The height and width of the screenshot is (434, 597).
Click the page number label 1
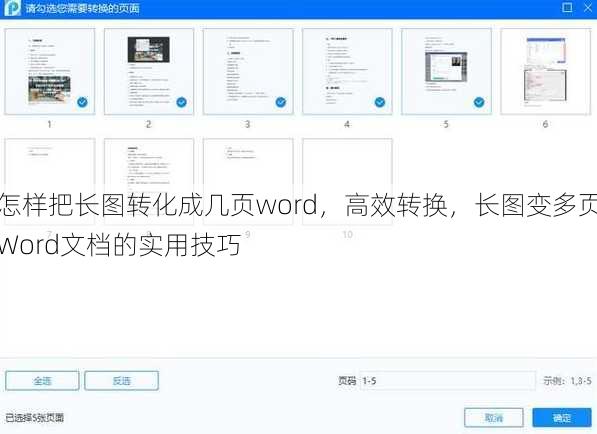49,124
